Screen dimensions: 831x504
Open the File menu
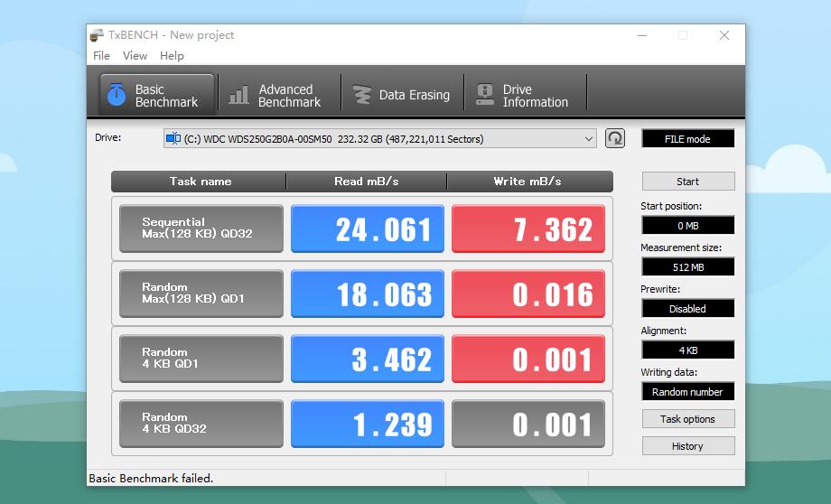[101, 56]
